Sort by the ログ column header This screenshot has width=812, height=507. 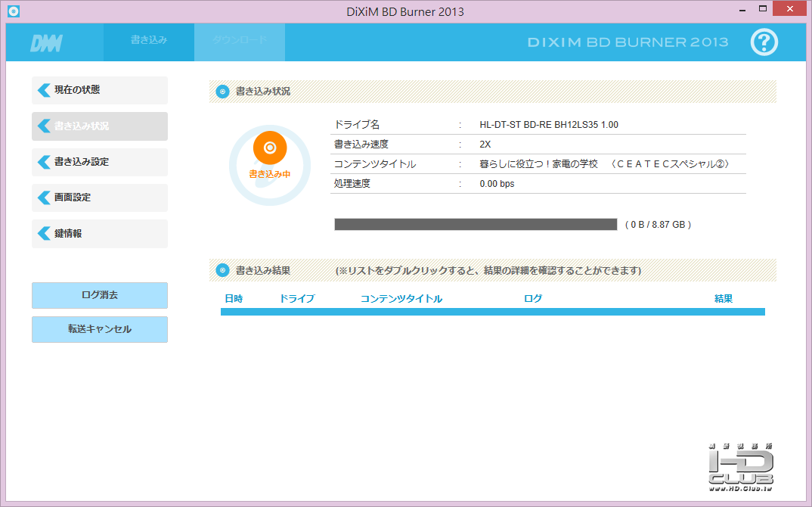pos(533,299)
